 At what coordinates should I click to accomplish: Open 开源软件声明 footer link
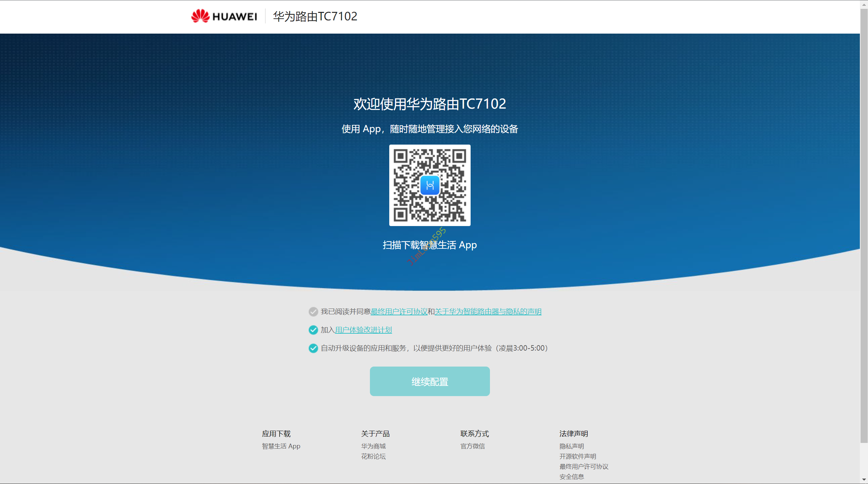(x=577, y=457)
